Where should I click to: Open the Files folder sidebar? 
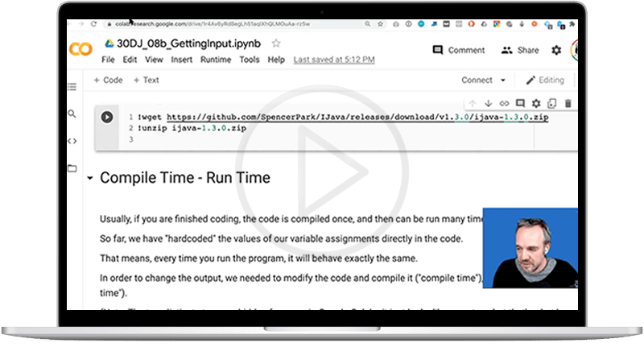click(72, 168)
